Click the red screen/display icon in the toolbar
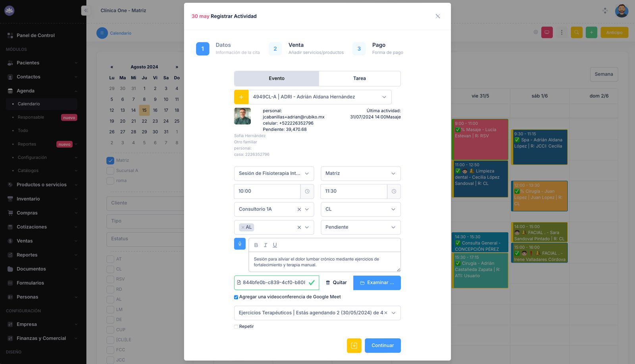 [x=547, y=32]
